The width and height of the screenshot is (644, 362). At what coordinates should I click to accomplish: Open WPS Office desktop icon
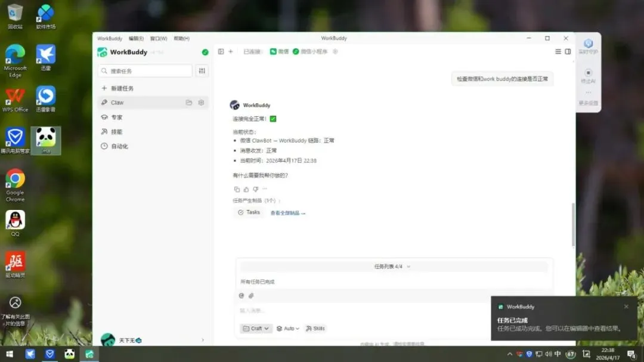15,100
